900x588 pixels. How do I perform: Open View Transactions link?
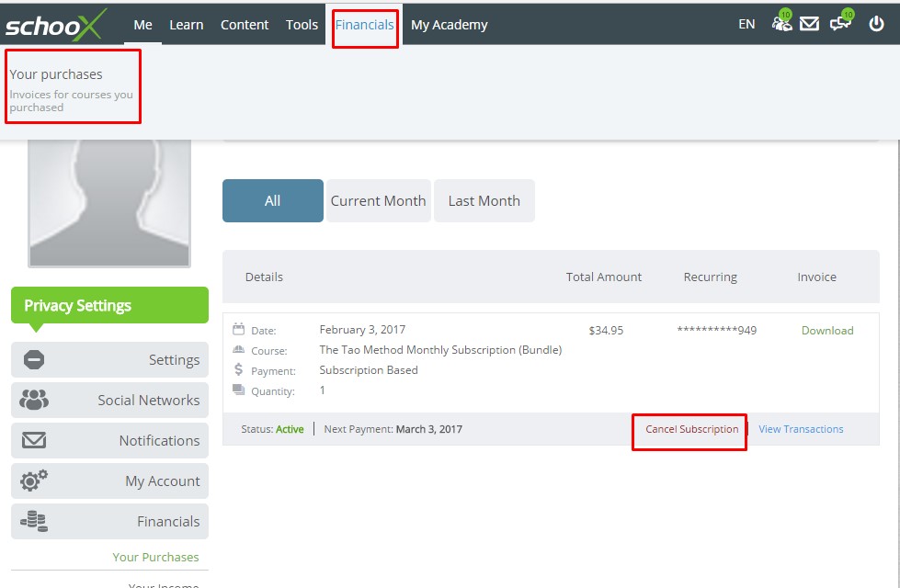click(x=801, y=429)
